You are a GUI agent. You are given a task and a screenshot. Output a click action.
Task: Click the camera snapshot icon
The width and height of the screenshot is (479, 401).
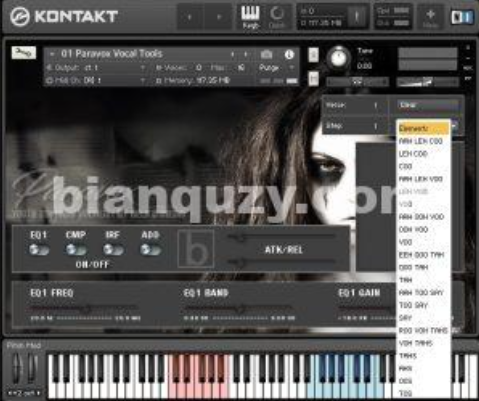point(266,54)
